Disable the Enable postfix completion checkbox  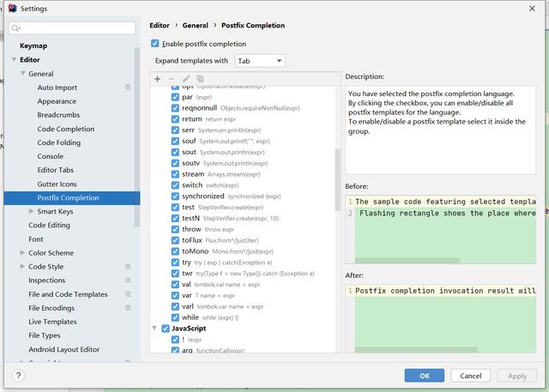[x=155, y=44]
